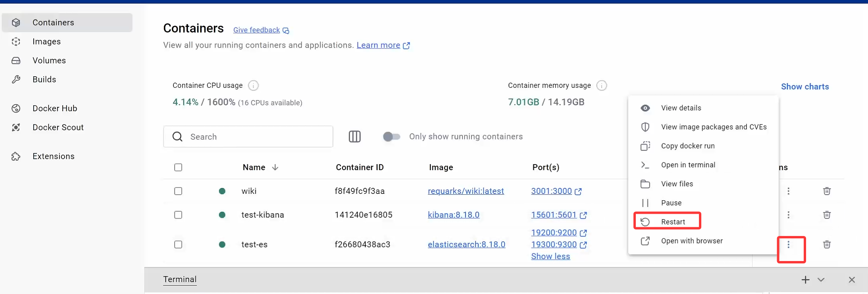The height and width of the screenshot is (294, 868).
Task: Add new terminal with plus icon
Action: (x=805, y=280)
